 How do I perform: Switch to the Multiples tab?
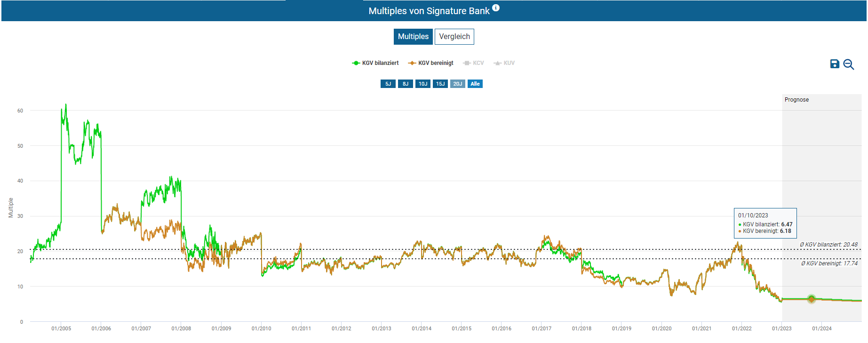pyautogui.click(x=413, y=37)
